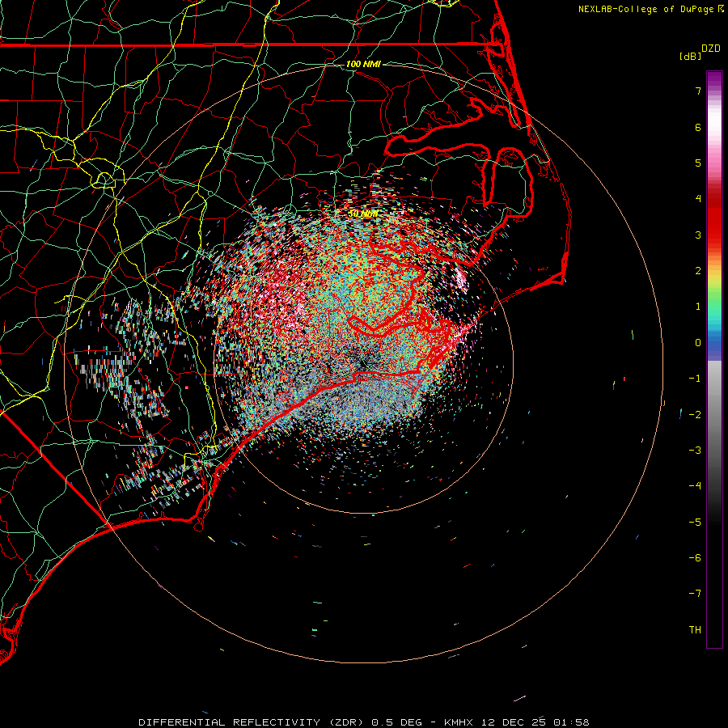728x728 pixels.
Task: Click the green 1 dB band on color bar
Action: (714, 307)
